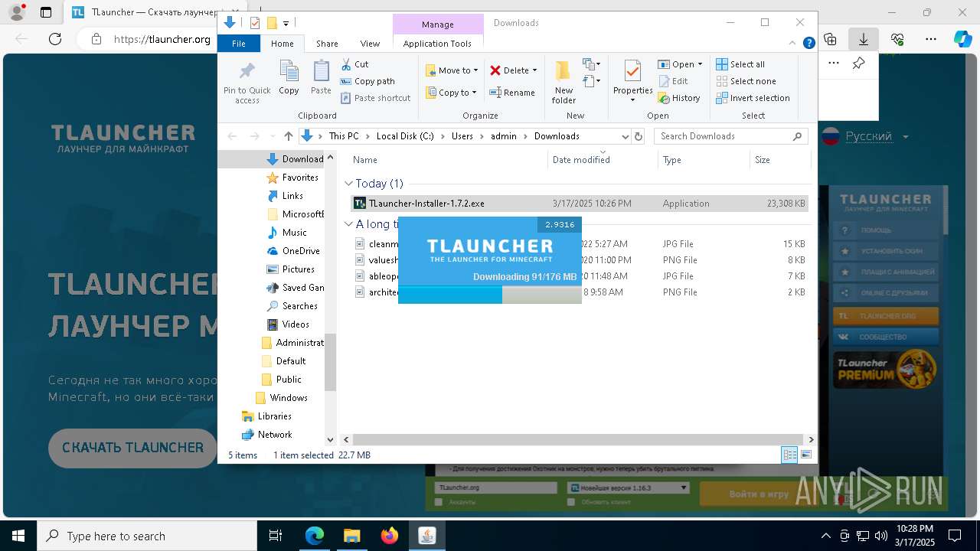980x551 pixels.
Task: Click the navigation pane vertical scrollbar
Action: [x=331, y=361]
